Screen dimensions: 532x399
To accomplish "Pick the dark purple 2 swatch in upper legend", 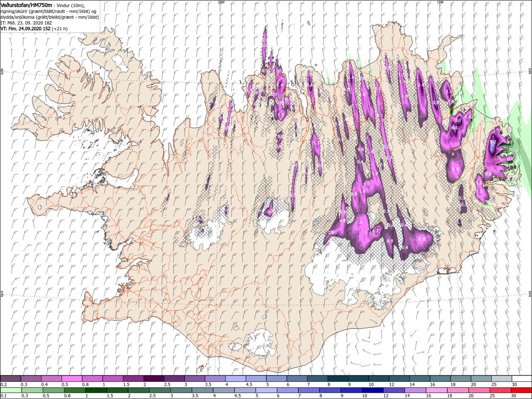I will point(153,379).
